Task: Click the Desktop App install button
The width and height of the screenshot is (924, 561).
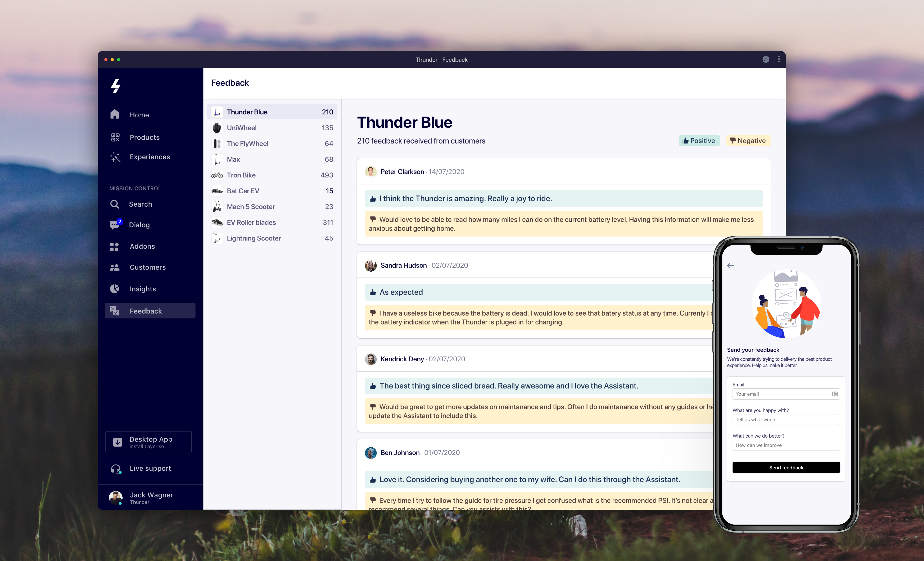Action: pyautogui.click(x=149, y=442)
